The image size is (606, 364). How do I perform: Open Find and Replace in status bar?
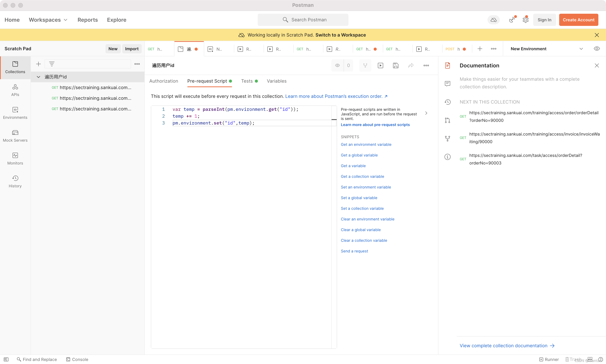pyautogui.click(x=37, y=359)
